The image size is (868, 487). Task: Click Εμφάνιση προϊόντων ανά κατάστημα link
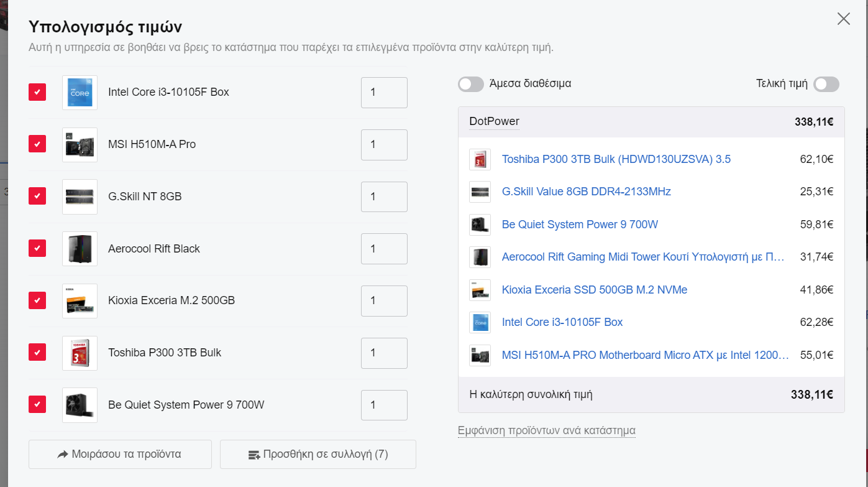coord(547,430)
